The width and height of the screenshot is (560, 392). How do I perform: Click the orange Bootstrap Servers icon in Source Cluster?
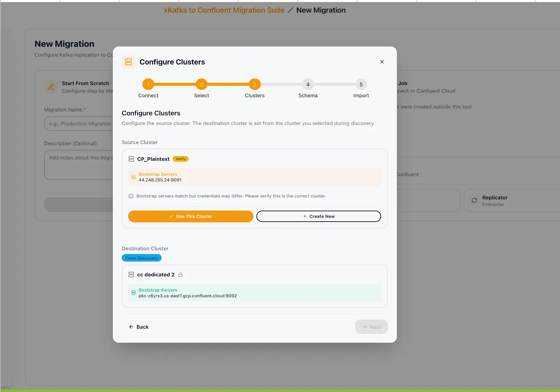click(133, 177)
